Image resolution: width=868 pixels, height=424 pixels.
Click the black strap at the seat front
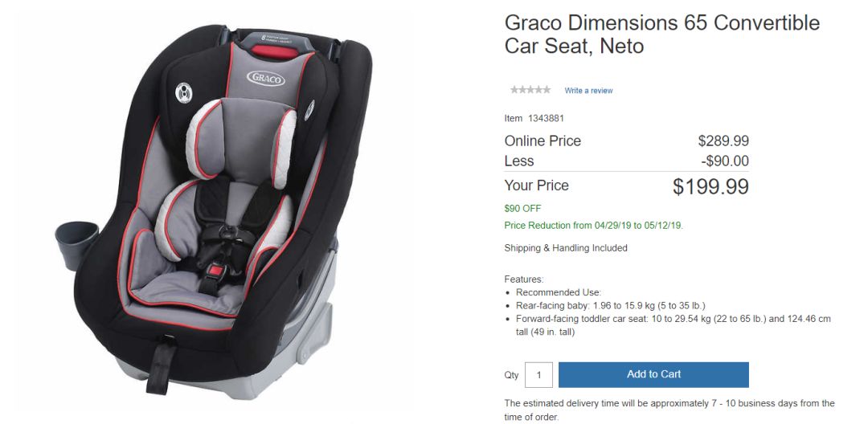click(x=161, y=365)
